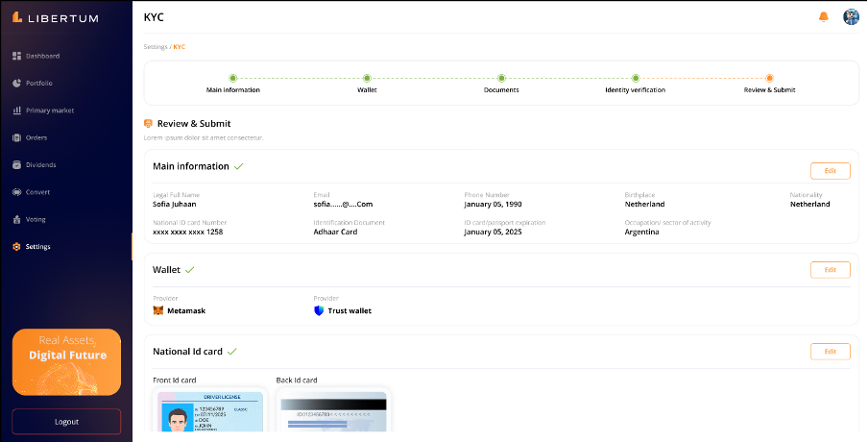Open the Primary market section
Screen dimensions: 868x442
tap(49, 110)
